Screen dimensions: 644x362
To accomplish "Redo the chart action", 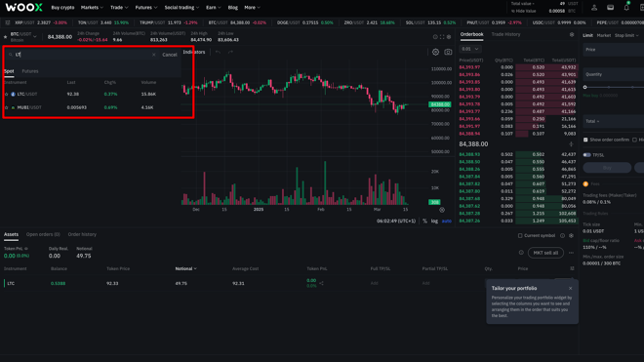I will pos(231,52).
